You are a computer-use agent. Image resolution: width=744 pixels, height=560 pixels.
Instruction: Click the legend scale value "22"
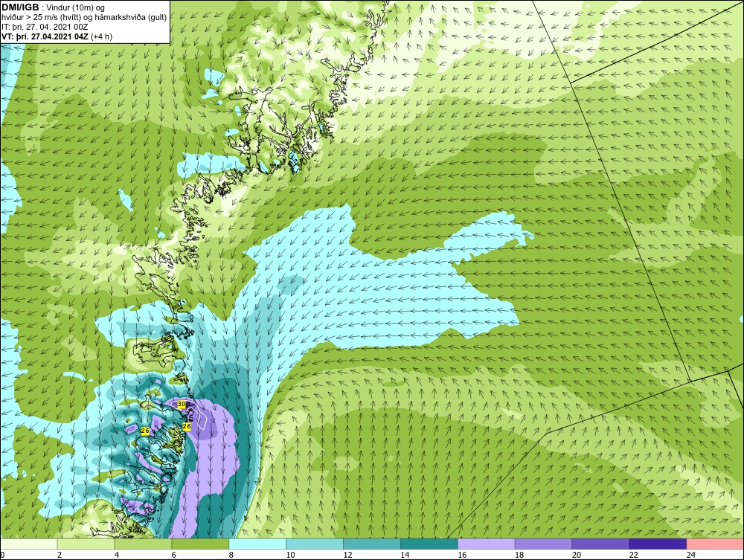pos(633,555)
